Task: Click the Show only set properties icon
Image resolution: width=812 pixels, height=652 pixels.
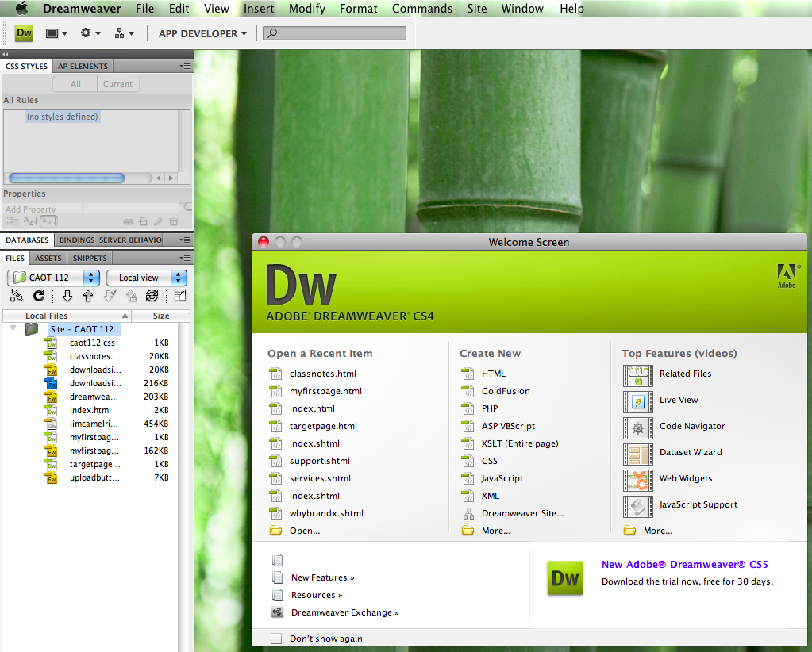Action: [49, 221]
